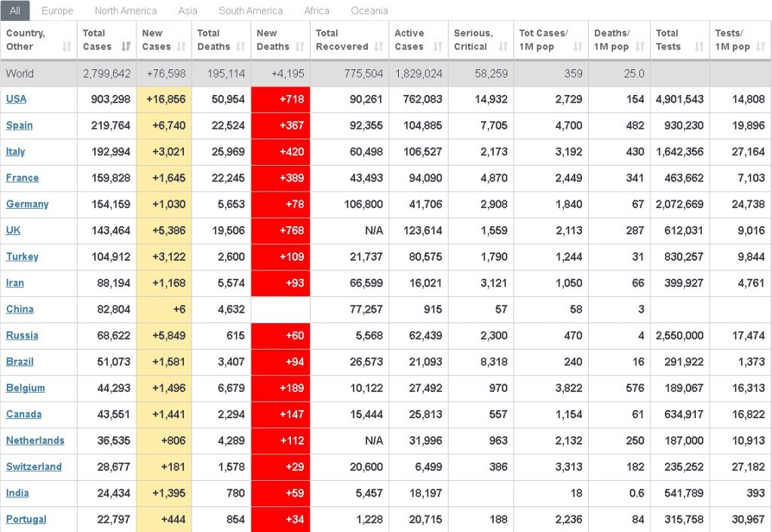Image resolution: width=772 pixels, height=532 pixels.
Task: Sort by Total Cases arrows icon
Action: pyautogui.click(x=126, y=47)
